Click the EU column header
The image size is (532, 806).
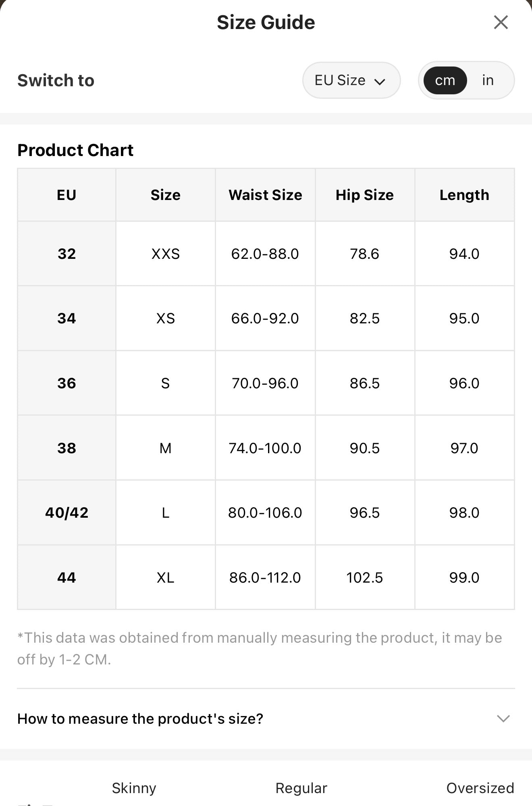coord(66,195)
